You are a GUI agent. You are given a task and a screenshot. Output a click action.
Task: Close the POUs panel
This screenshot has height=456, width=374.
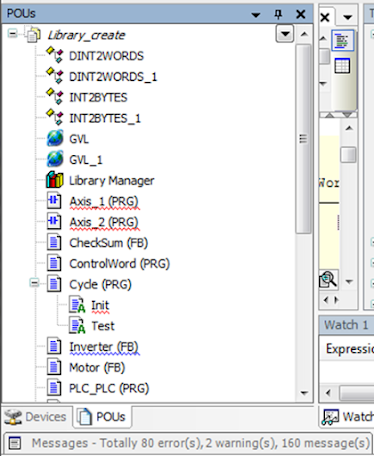point(301,14)
